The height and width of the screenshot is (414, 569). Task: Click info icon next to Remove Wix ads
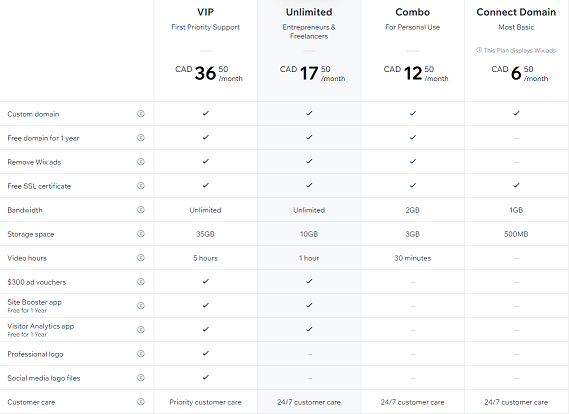(x=141, y=161)
